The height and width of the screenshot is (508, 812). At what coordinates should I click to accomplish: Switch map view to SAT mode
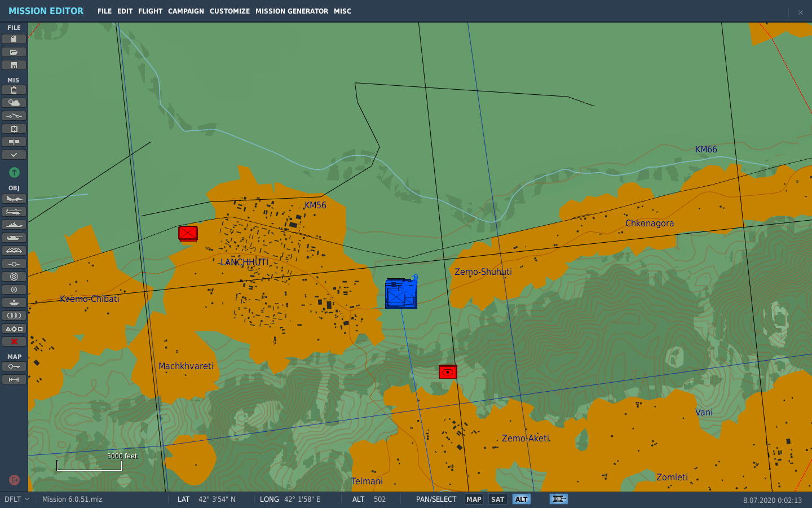tap(497, 499)
